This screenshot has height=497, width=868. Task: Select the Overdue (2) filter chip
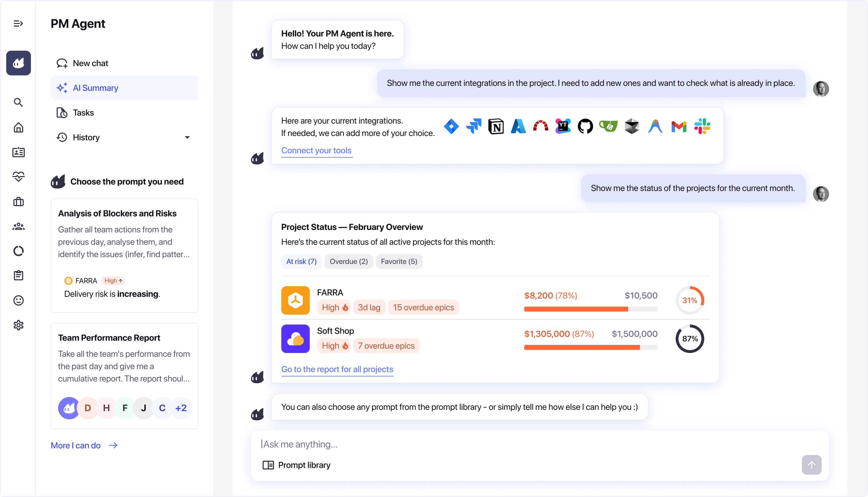(x=348, y=261)
